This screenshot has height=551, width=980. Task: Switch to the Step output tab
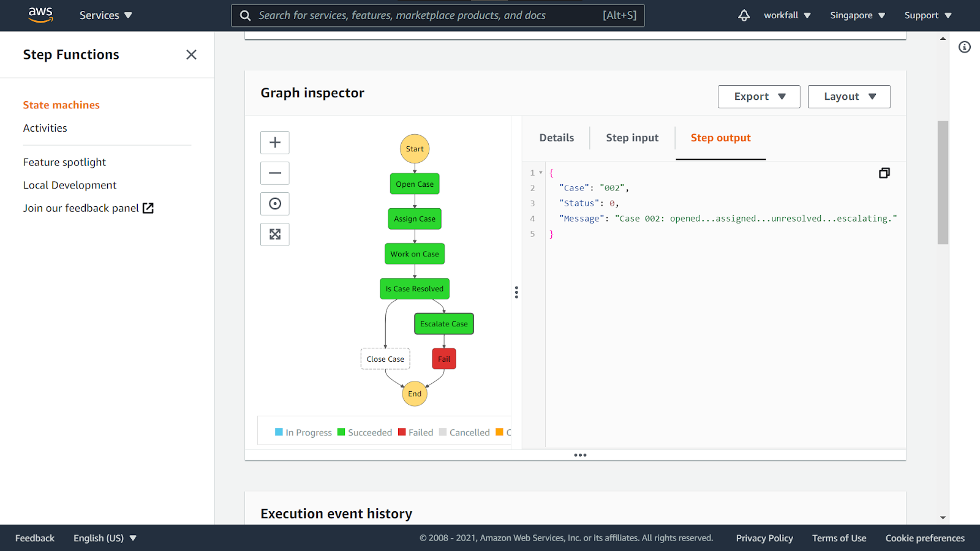point(721,138)
